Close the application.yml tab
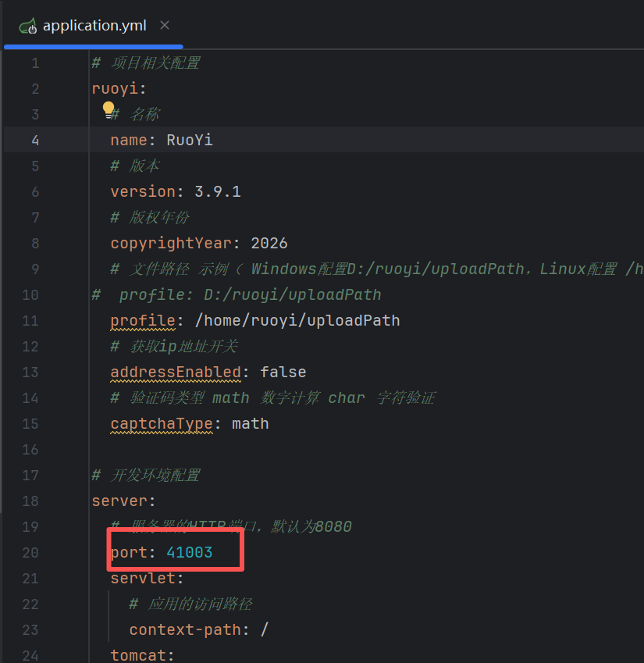This screenshot has width=644, height=663. pyautogui.click(x=165, y=25)
